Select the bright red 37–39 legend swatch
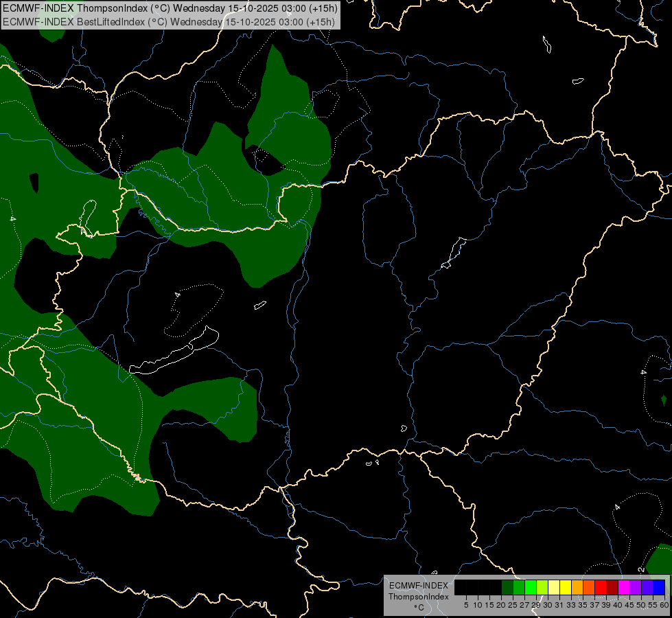The image size is (672, 618). point(601,587)
